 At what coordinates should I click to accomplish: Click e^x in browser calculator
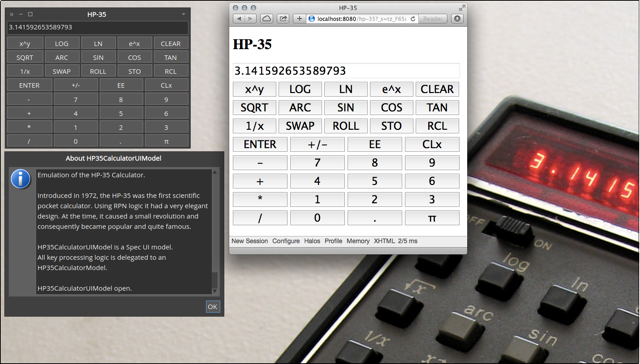click(391, 89)
